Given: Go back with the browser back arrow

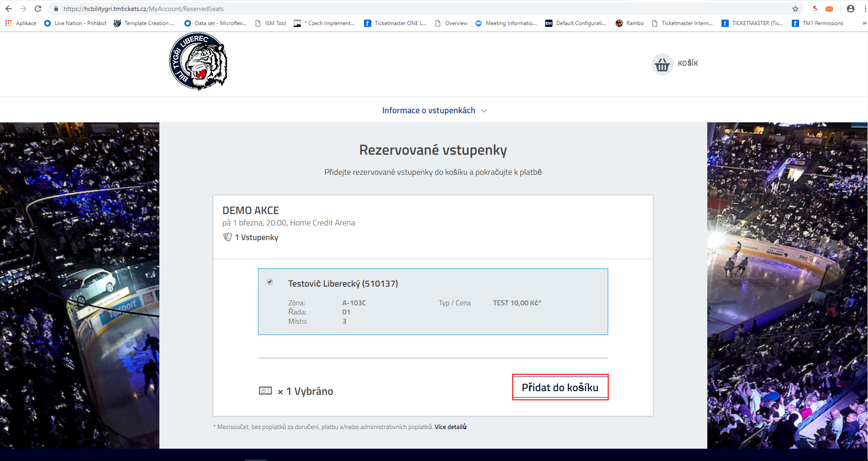Looking at the screenshot, I should (x=9, y=9).
